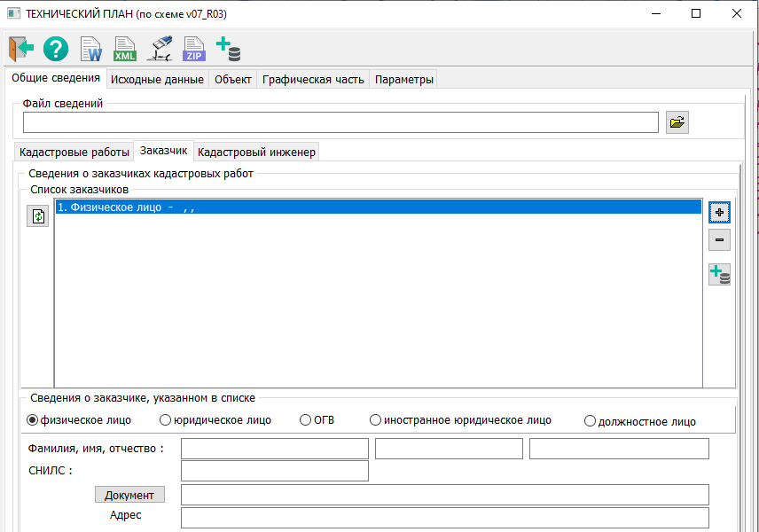This screenshot has height=532, width=759.
Task: Switch to the Исходные данные tab
Action: pyautogui.click(x=156, y=79)
